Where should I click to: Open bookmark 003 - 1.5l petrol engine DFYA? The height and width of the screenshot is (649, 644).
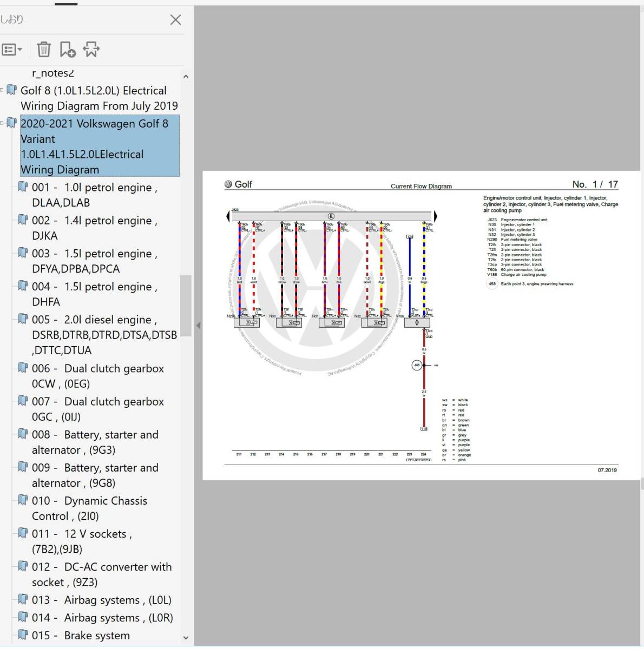(95, 261)
